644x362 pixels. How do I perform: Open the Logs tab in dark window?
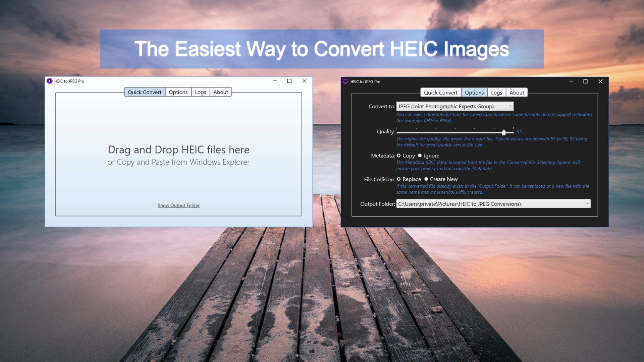coord(496,93)
